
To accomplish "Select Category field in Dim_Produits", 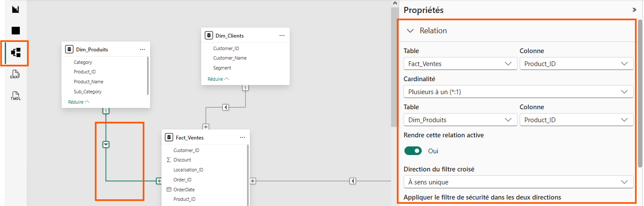I will point(83,62).
